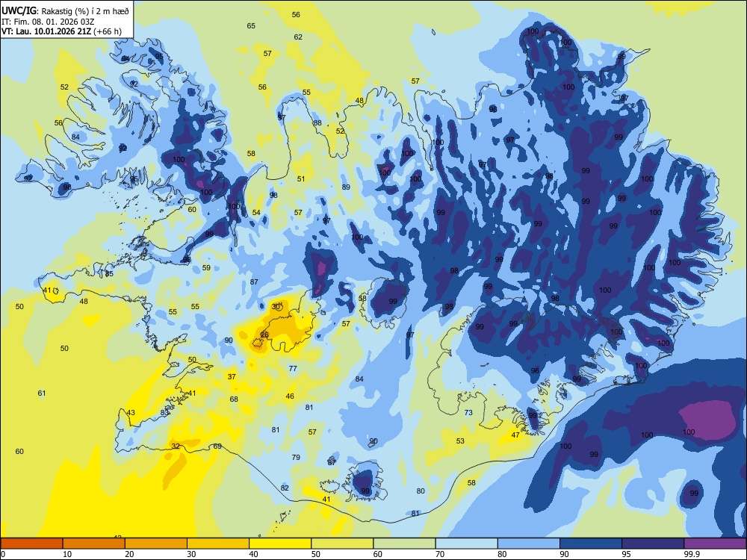
Task: Select the map value '83'
Action: (x=164, y=412)
